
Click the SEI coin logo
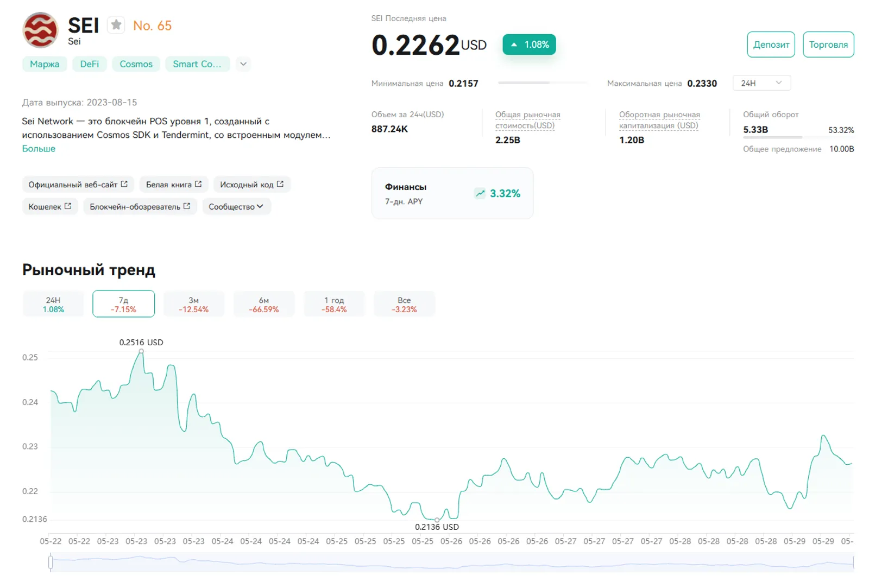[40, 30]
